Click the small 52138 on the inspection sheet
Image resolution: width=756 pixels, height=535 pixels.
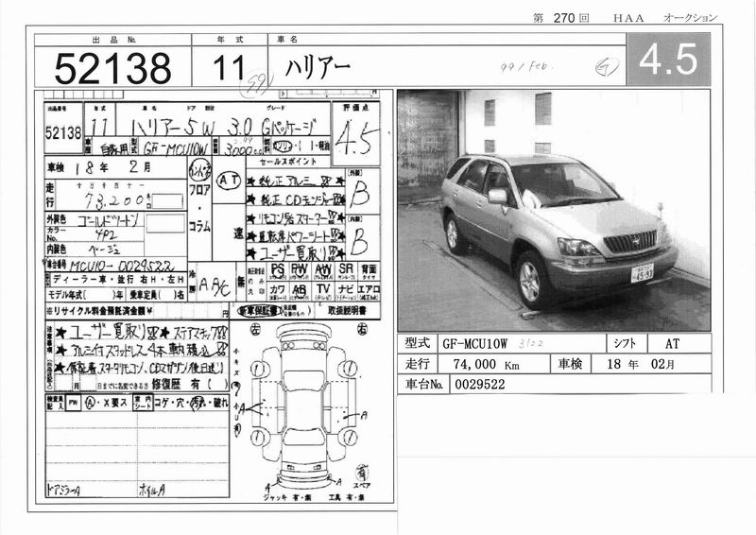(63, 133)
